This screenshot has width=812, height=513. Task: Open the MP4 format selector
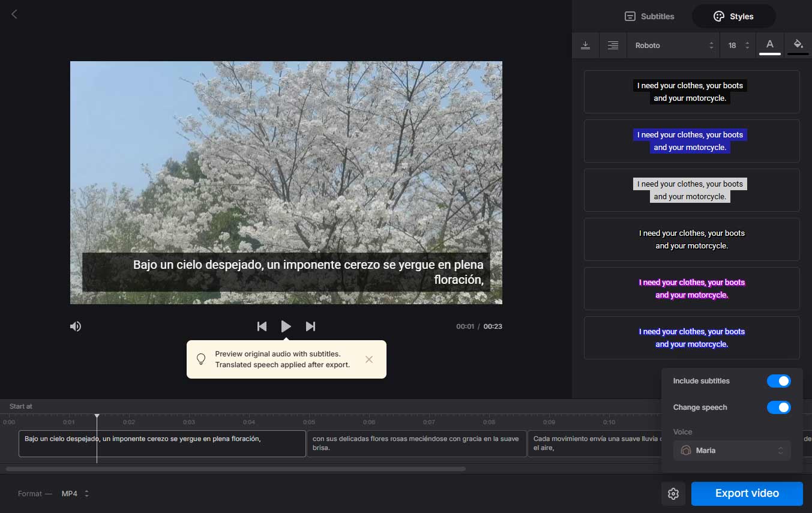[x=74, y=493]
